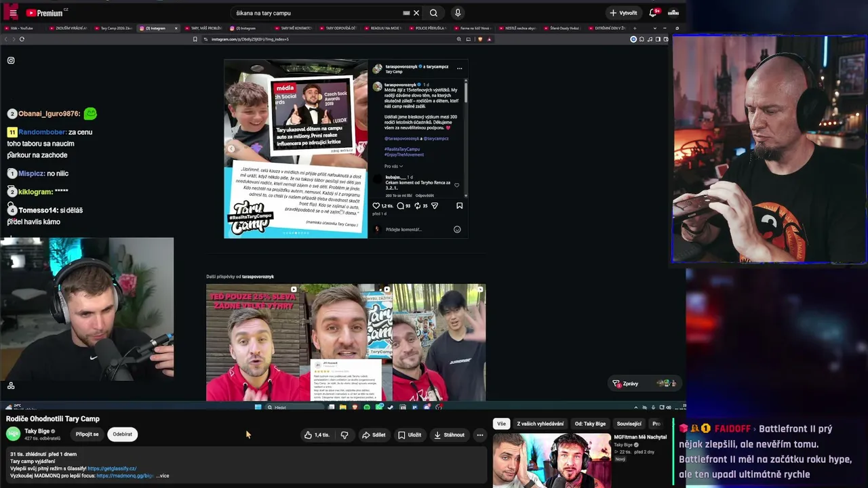The width and height of the screenshot is (868, 488).
Task: Bookmark the Instagram post
Action: pyautogui.click(x=459, y=205)
